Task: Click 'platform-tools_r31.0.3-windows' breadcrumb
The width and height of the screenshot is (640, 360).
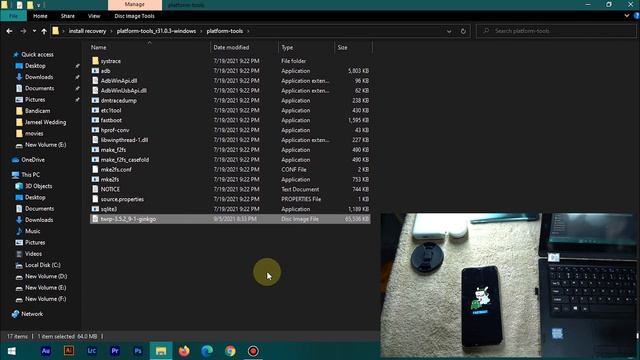Action: tap(156, 31)
